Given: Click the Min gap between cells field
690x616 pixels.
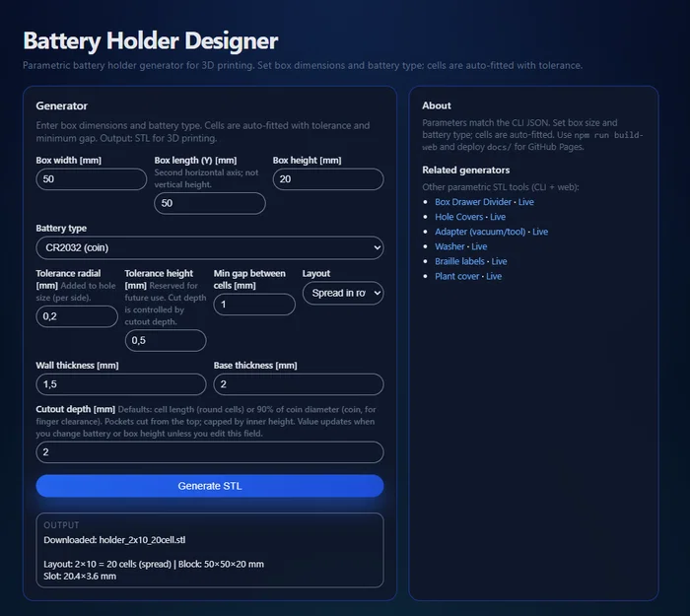Looking at the screenshot, I should click(254, 305).
